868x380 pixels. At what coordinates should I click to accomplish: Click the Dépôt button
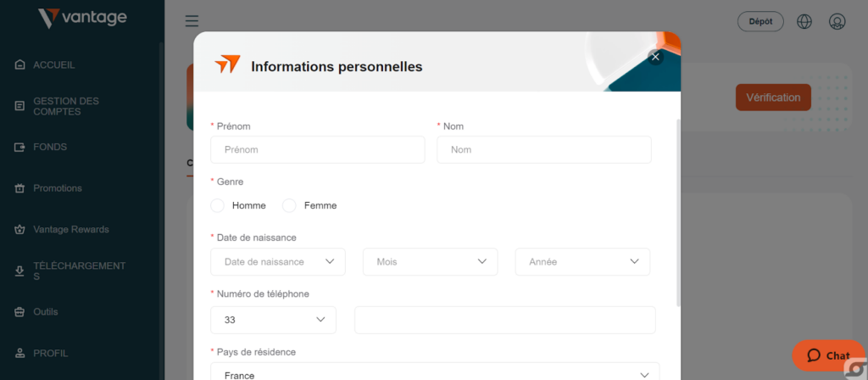760,22
